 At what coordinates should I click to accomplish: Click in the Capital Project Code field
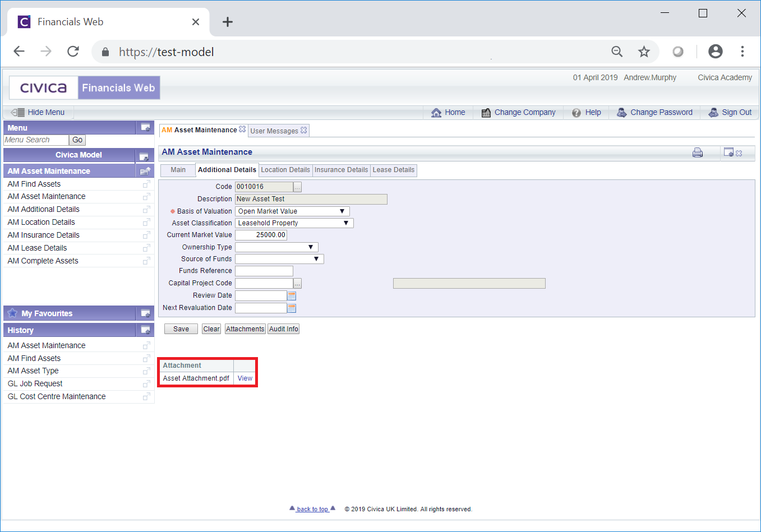[x=264, y=284]
